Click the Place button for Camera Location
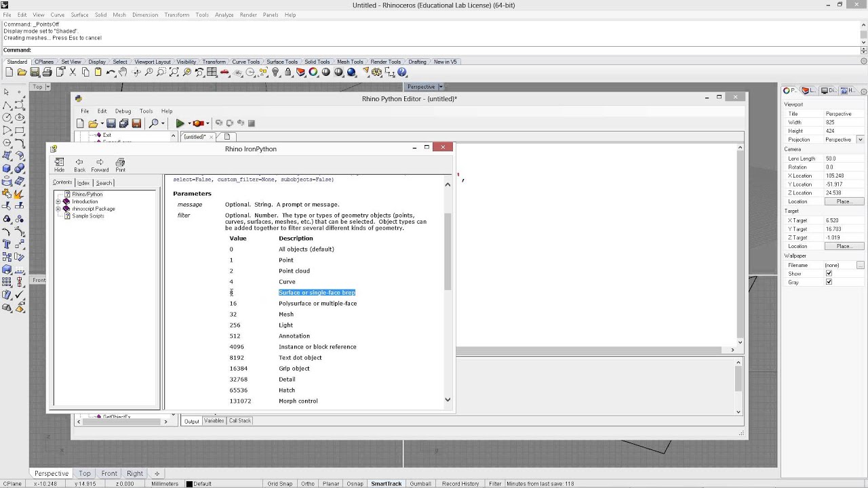Screen dimensions: 868x488 tap(844, 201)
